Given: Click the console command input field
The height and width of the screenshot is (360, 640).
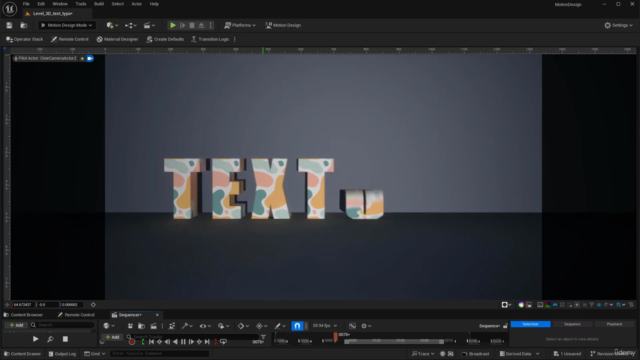Looking at the screenshot, I should [x=159, y=353].
